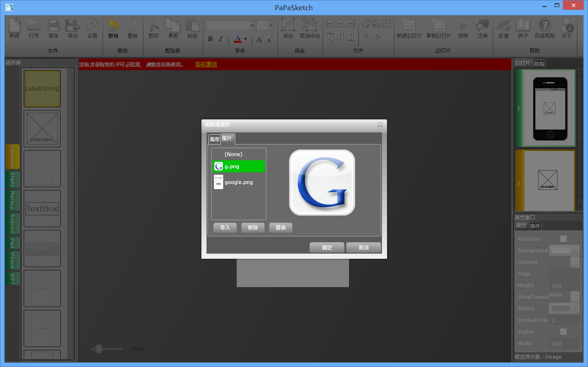Select google.png in the image list
The image size is (588, 367).
pos(239,182)
